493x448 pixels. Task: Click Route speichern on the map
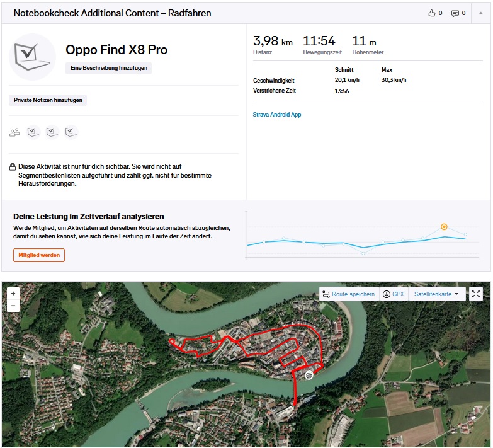click(x=349, y=294)
